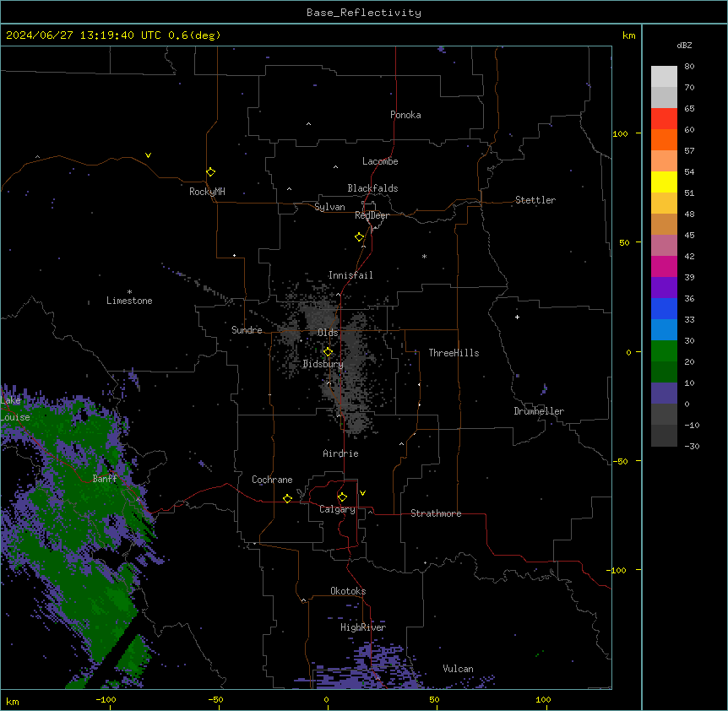Click the RockyMH town label
The image size is (728, 711).
(x=207, y=192)
